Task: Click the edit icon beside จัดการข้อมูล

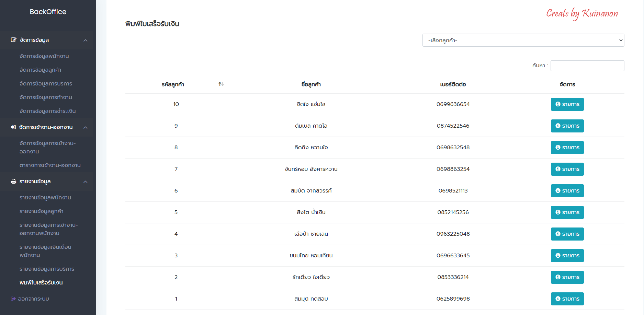Action: click(x=13, y=40)
